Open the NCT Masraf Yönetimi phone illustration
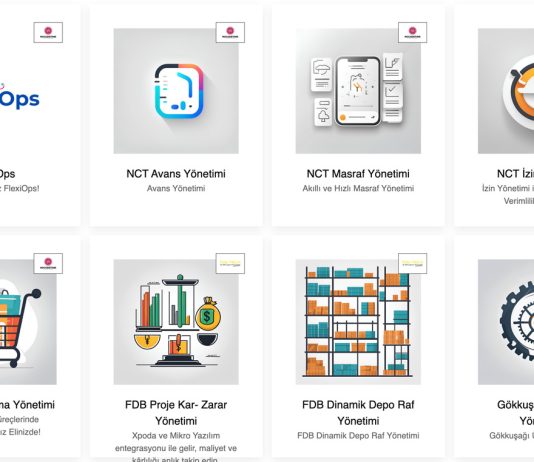The width and height of the screenshot is (534, 462). pos(358,91)
